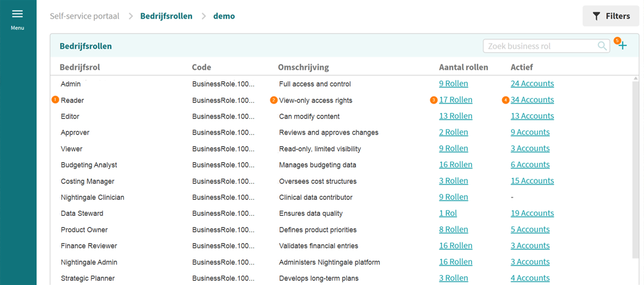
Task: Type in the Zoek business rol field
Action: click(539, 46)
